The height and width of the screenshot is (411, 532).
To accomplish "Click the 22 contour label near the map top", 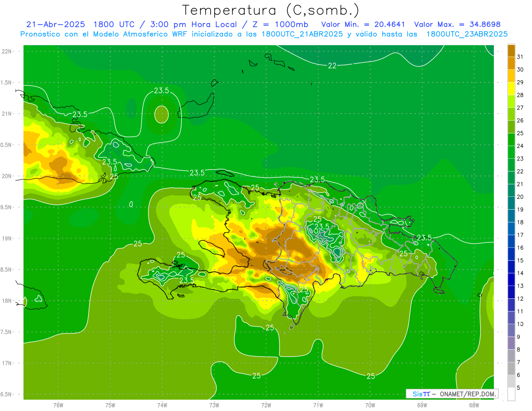I will (x=332, y=66).
